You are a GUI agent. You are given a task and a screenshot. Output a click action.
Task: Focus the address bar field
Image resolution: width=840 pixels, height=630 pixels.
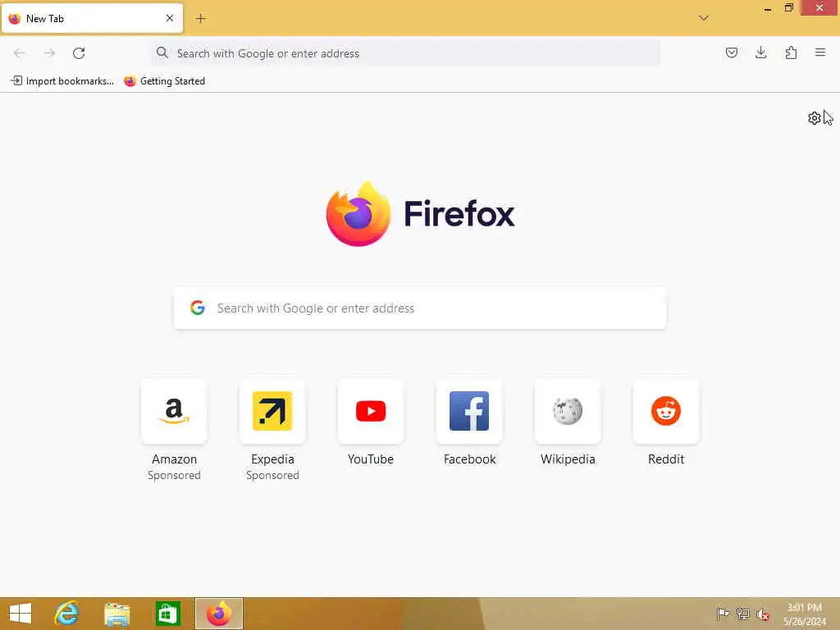tap(405, 53)
